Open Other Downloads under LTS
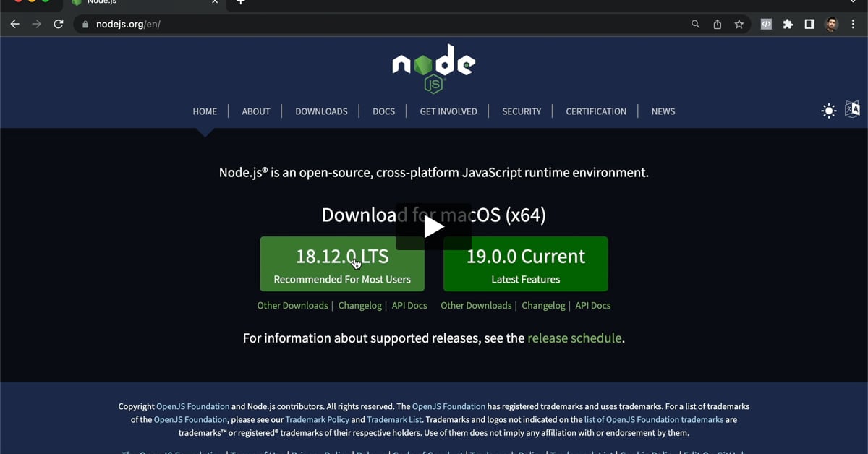The height and width of the screenshot is (454, 868). (x=293, y=306)
